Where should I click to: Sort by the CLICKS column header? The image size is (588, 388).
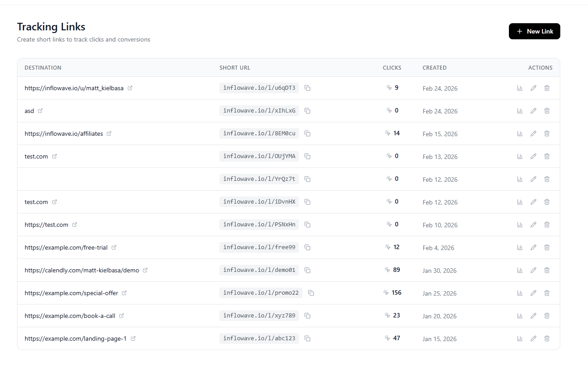click(x=392, y=67)
